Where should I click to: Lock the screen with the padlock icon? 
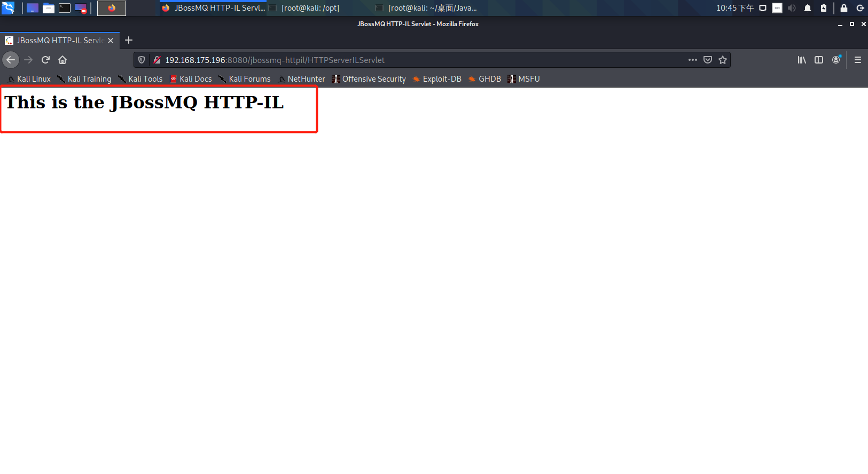tap(844, 8)
